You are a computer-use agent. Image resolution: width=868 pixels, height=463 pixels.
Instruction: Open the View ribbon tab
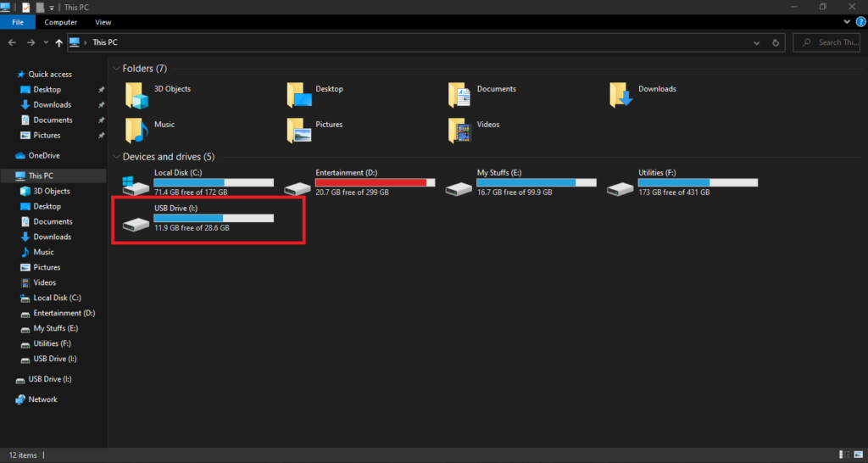click(103, 22)
